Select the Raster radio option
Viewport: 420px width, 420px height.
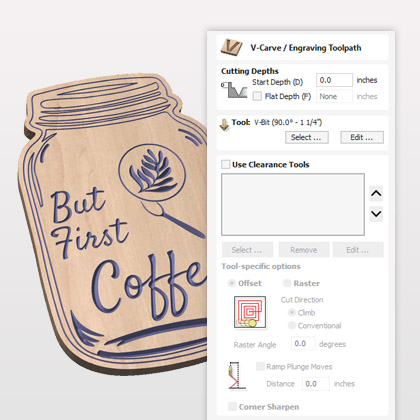point(287,283)
